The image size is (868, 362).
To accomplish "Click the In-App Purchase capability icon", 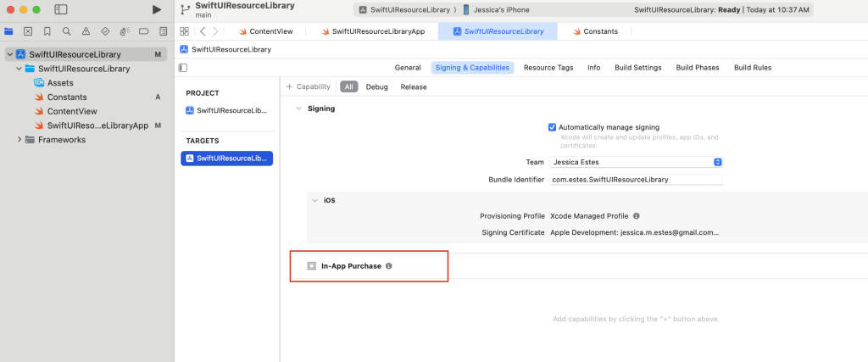I will 312,266.
